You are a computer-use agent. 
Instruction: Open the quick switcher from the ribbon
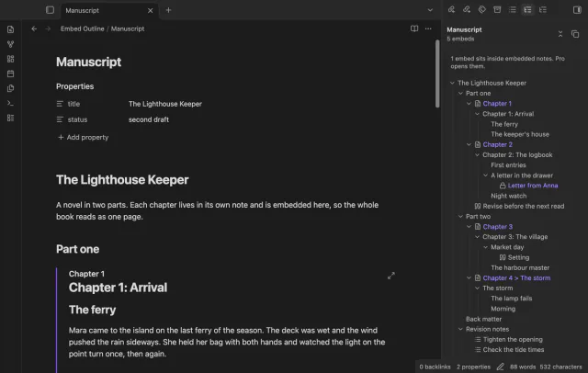[x=10, y=29]
